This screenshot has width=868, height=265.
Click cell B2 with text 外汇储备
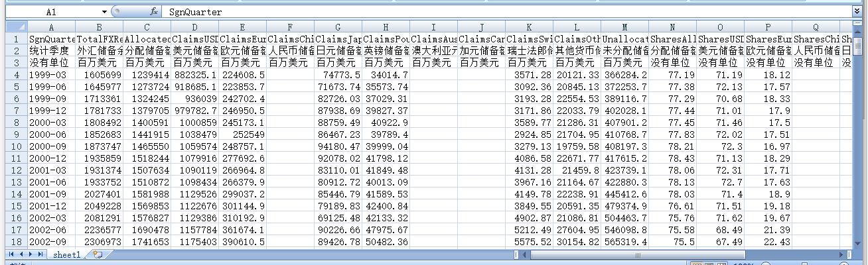(100, 51)
